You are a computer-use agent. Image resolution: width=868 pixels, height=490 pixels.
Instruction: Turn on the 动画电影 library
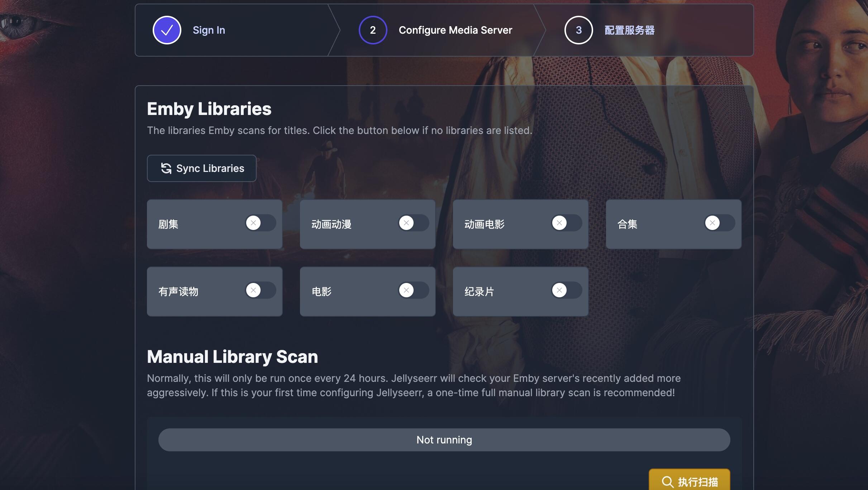click(567, 223)
